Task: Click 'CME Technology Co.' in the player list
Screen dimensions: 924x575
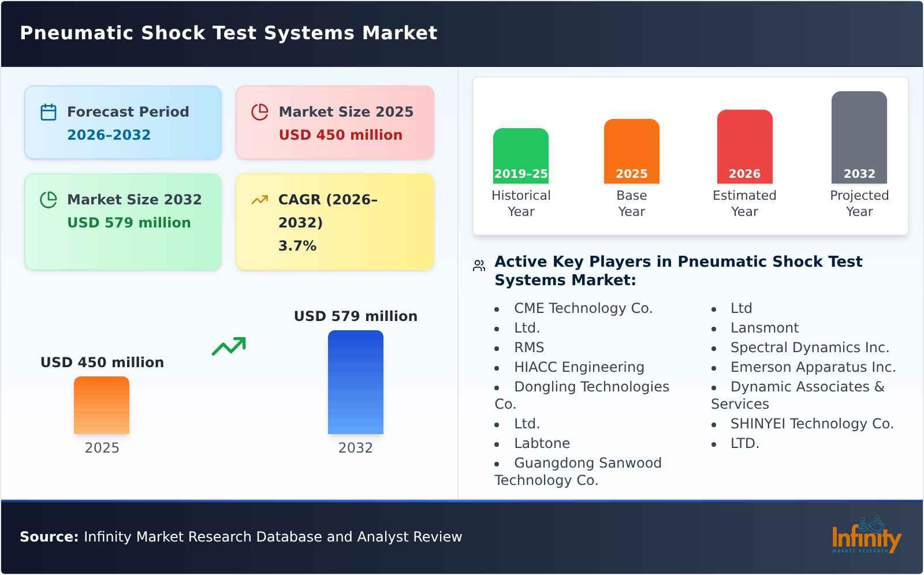Action: click(x=583, y=308)
